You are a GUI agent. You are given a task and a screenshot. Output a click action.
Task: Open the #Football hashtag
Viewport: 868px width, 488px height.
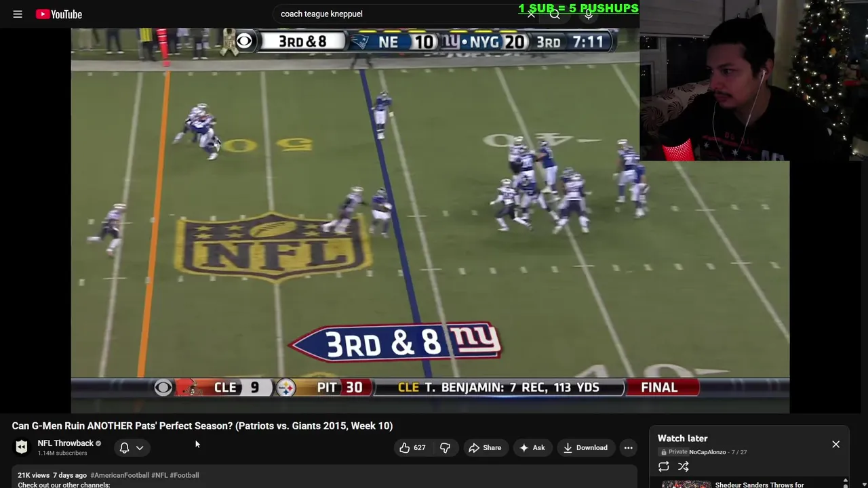coord(184,475)
